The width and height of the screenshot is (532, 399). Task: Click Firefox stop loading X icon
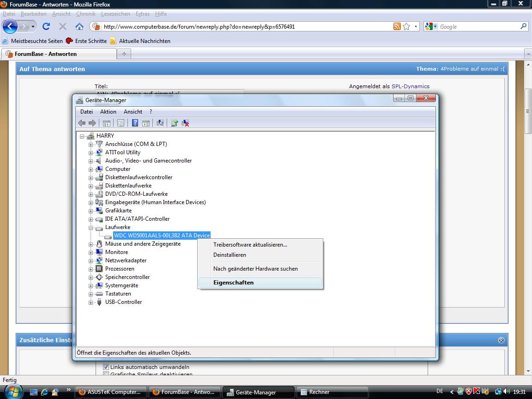coord(63,26)
